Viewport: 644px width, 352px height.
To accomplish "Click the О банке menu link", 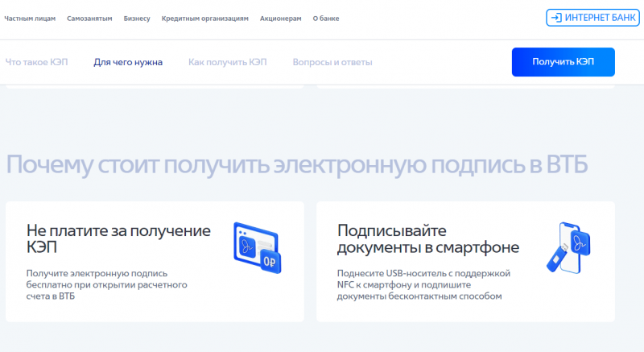I will click(326, 19).
